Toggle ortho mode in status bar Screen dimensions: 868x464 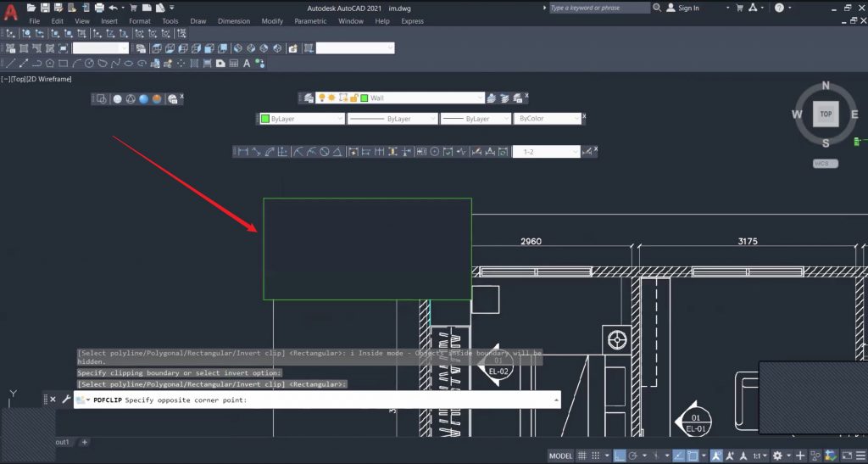click(x=620, y=456)
